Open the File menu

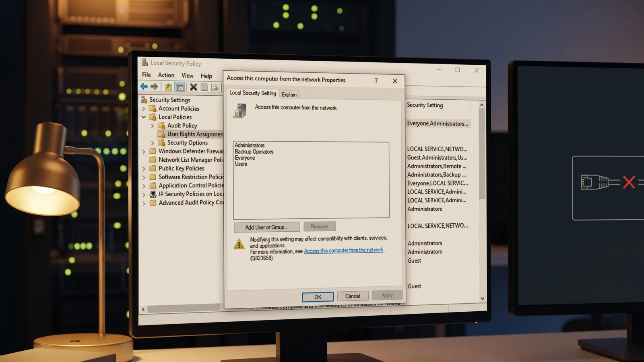[147, 75]
